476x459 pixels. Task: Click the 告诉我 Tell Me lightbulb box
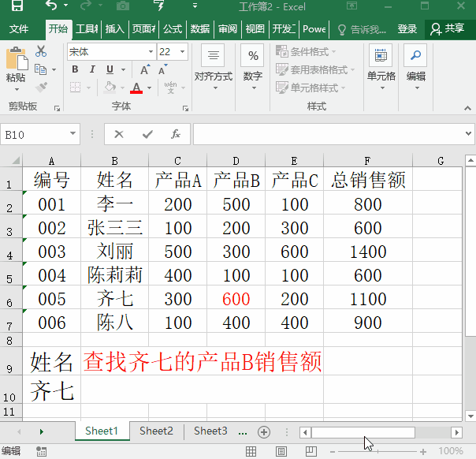click(x=362, y=29)
